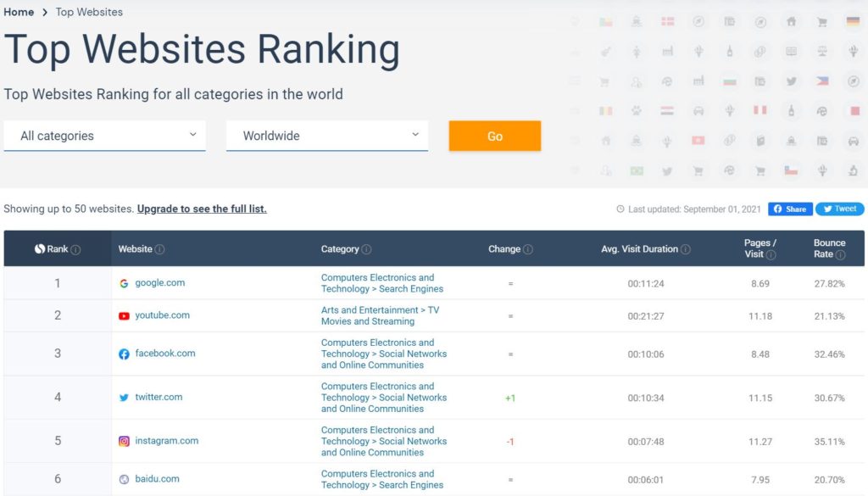Open the TV Movies and Streaming category link

click(x=380, y=315)
